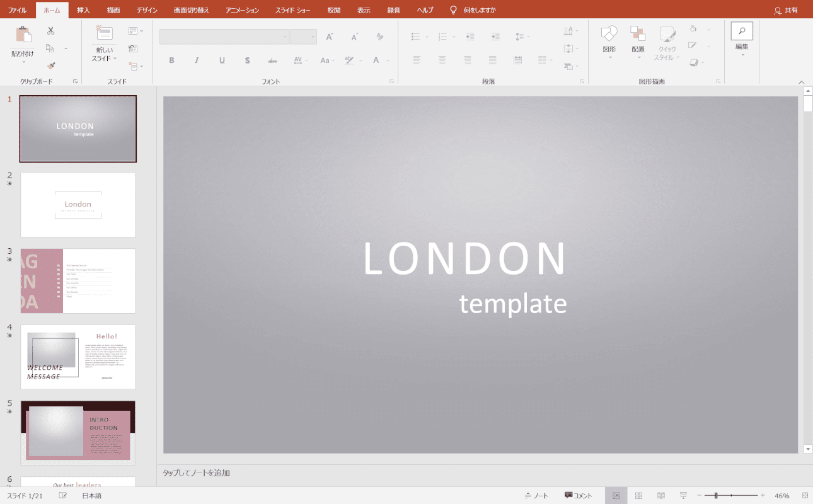Image resolution: width=813 pixels, height=504 pixels.
Task: Click the 共有 share button
Action: 785,10
